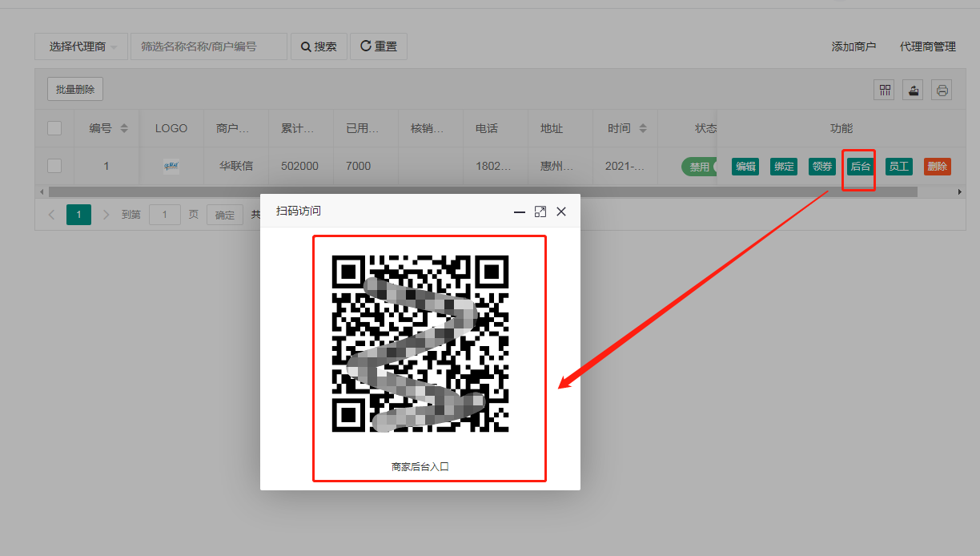Click the 删除 button for 华联信

[x=938, y=167]
